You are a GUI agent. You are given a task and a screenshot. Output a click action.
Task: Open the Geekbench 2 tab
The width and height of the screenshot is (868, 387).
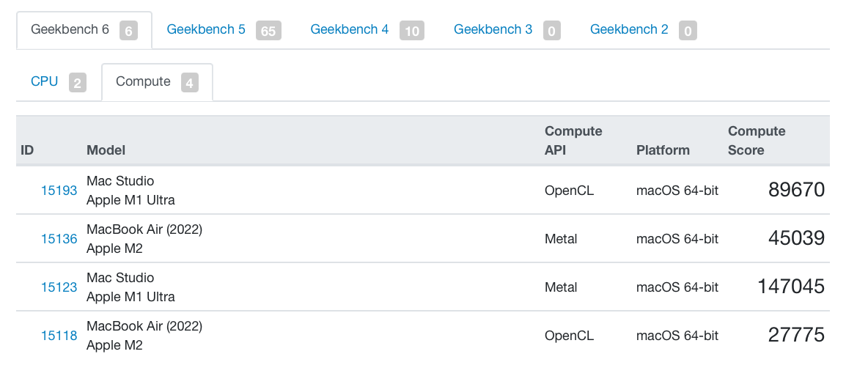(643, 30)
